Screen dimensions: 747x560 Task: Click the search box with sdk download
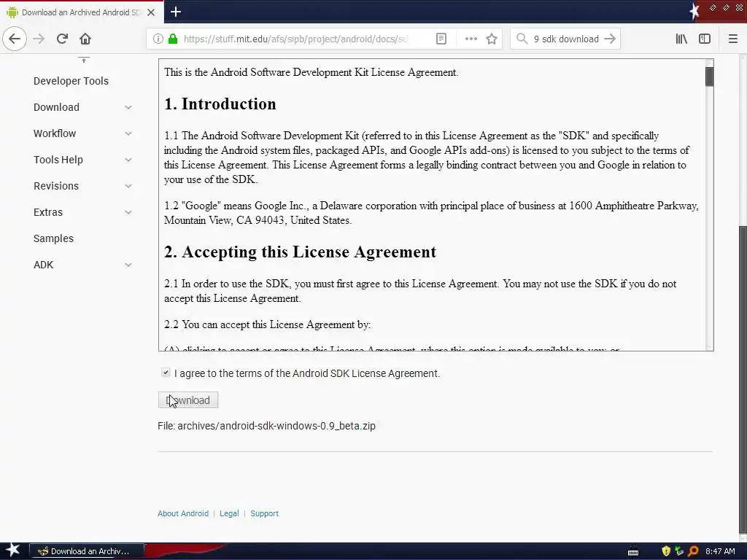[x=566, y=39]
